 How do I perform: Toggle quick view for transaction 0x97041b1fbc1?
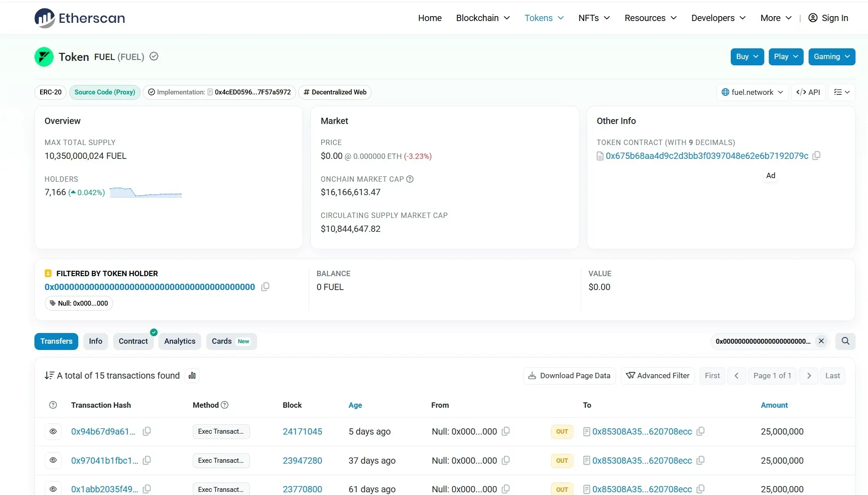[x=53, y=461]
